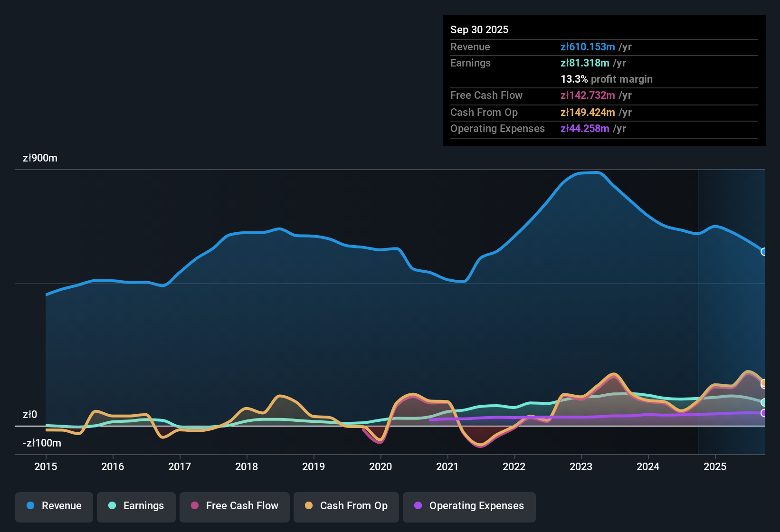Click the Cash From Op endpoint circle

tap(763, 382)
